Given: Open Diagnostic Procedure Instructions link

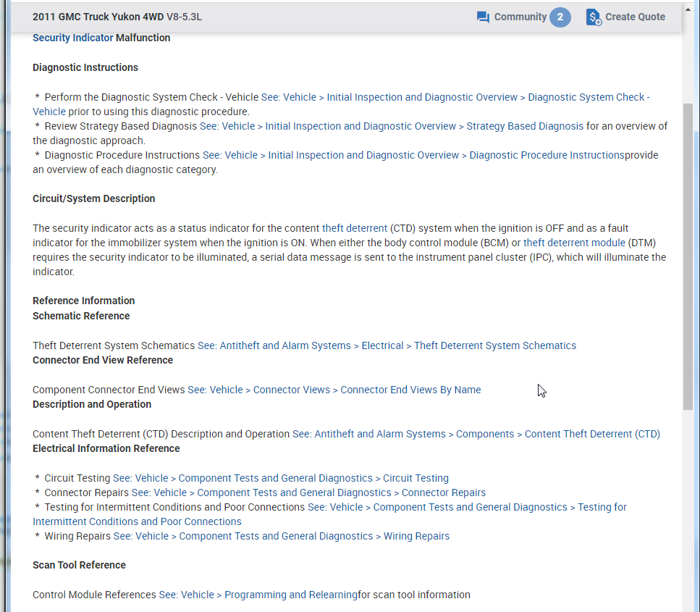Looking at the screenshot, I should pos(547,156).
